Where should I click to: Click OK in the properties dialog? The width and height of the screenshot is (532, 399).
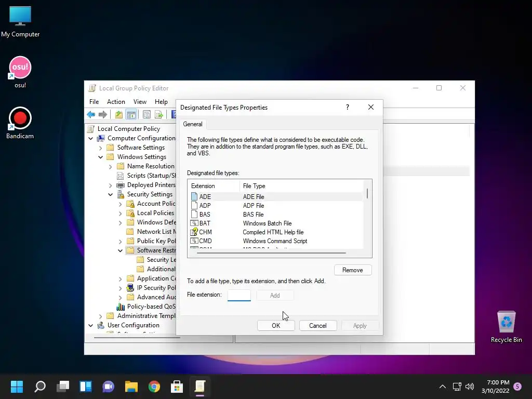click(276, 326)
